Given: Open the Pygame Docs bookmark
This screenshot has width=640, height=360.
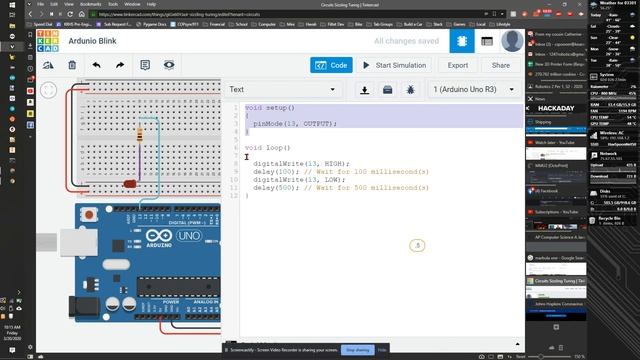Looking at the screenshot, I should click(151, 24).
